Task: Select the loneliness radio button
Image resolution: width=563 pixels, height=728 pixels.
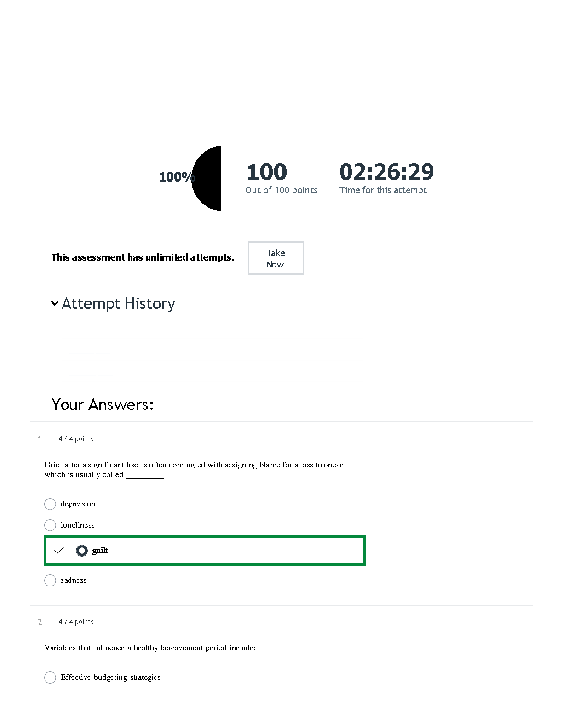Action: (x=50, y=525)
